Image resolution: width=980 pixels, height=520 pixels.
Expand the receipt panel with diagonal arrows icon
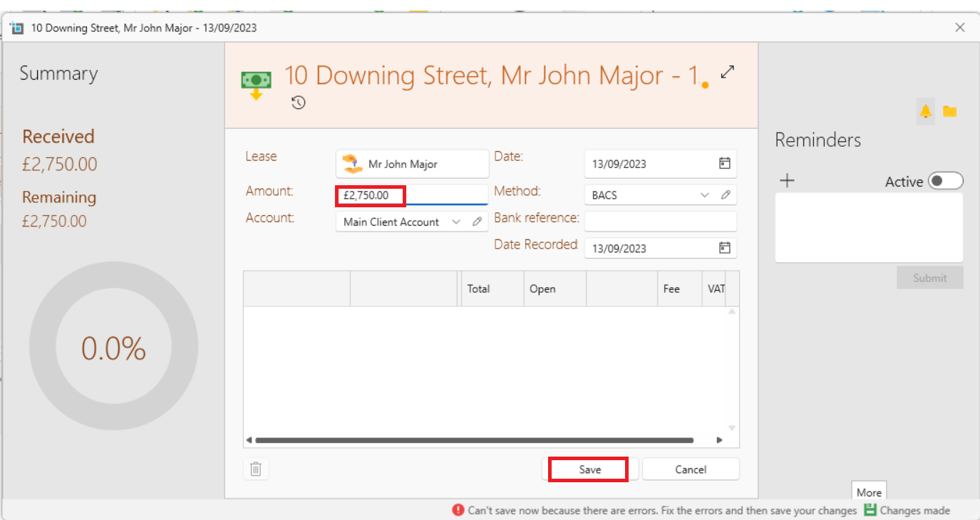click(x=727, y=72)
